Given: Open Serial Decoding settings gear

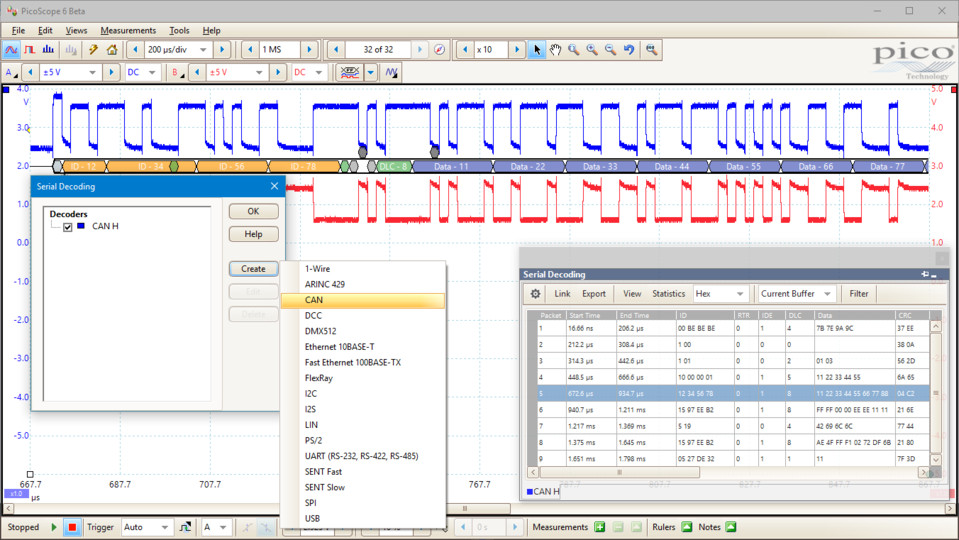Looking at the screenshot, I should pyautogui.click(x=535, y=294).
